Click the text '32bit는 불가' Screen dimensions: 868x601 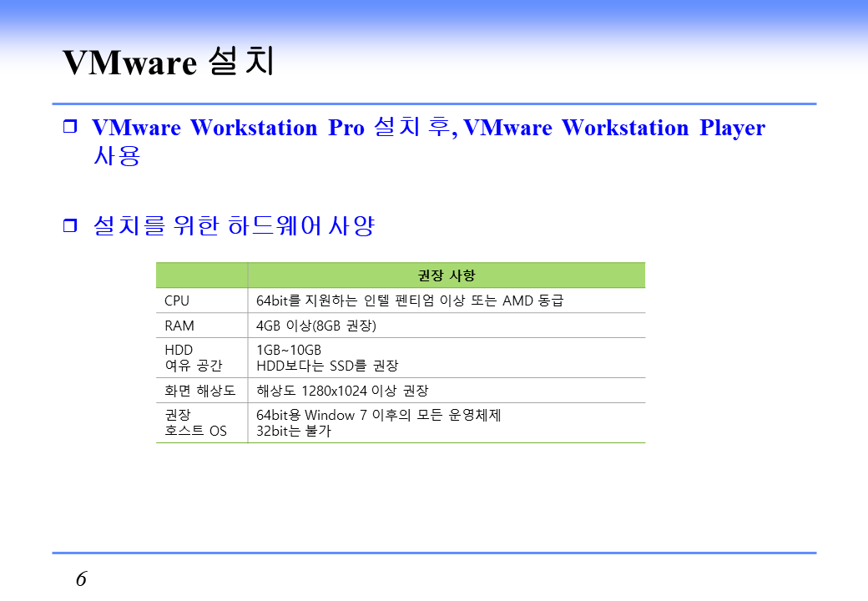294,431
